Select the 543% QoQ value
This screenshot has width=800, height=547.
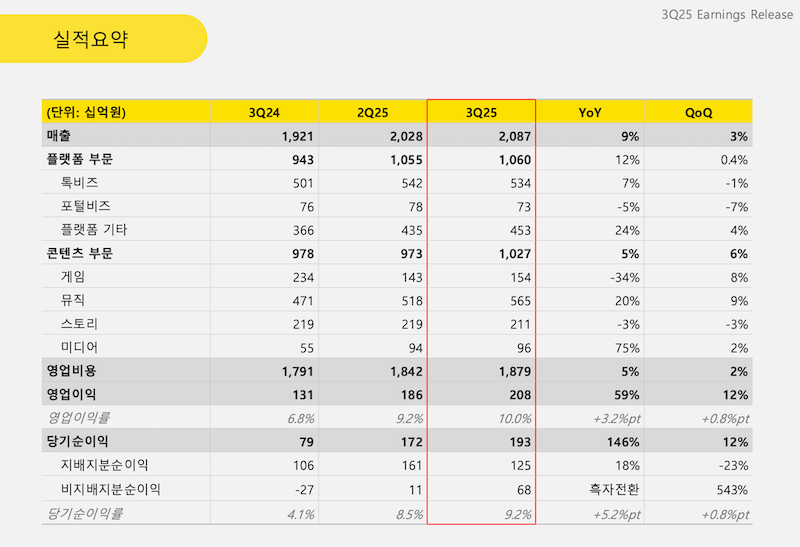coord(731,489)
